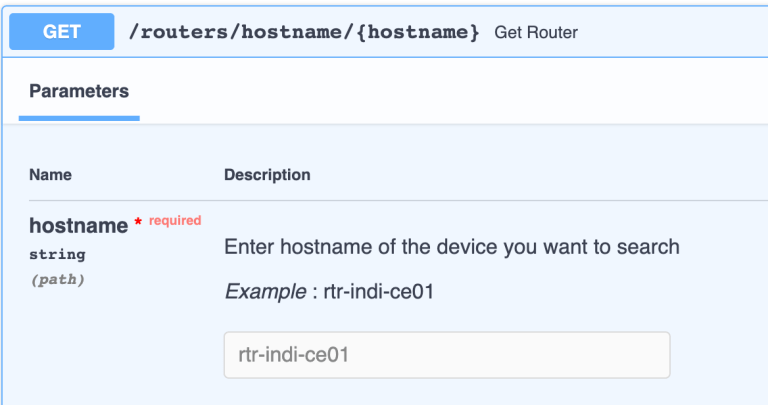The width and height of the screenshot is (768, 405).
Task: Click the red required label
Action: (175, 220)
